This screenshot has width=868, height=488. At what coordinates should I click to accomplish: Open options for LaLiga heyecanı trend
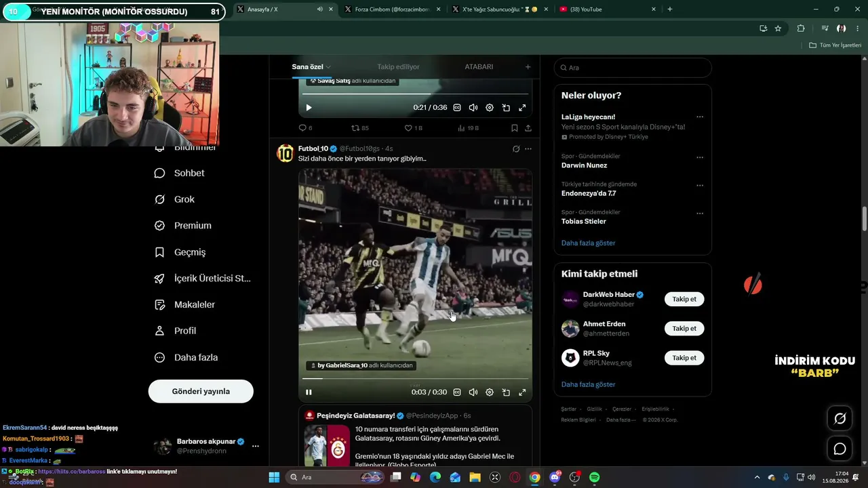tap(700, 117)
